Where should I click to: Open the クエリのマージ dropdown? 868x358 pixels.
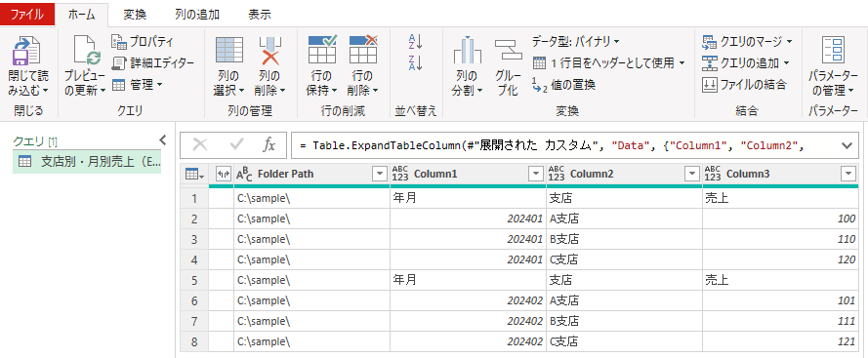coord(747,42)
